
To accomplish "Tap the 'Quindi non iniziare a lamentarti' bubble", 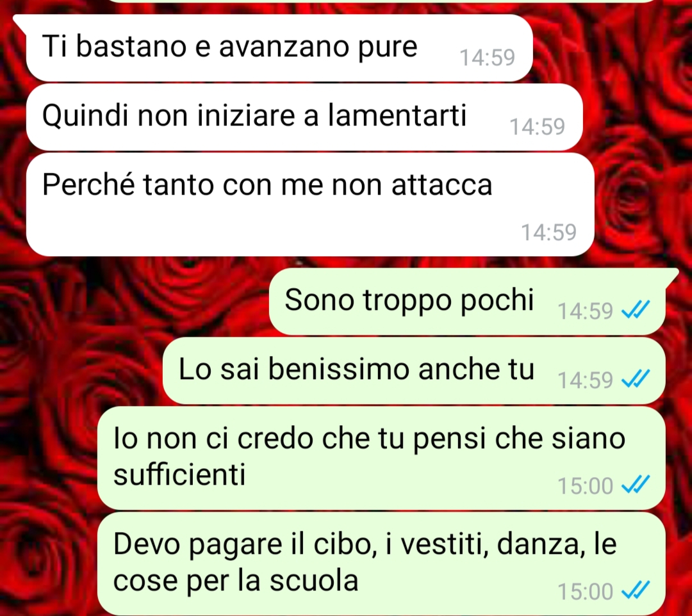I will click(x=304, y=117).
